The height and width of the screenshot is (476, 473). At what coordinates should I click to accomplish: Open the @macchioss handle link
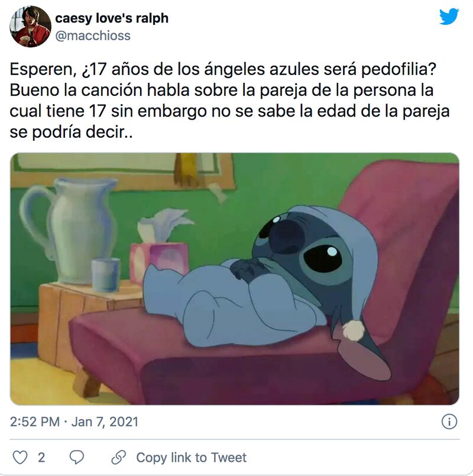tap(93, 36)
